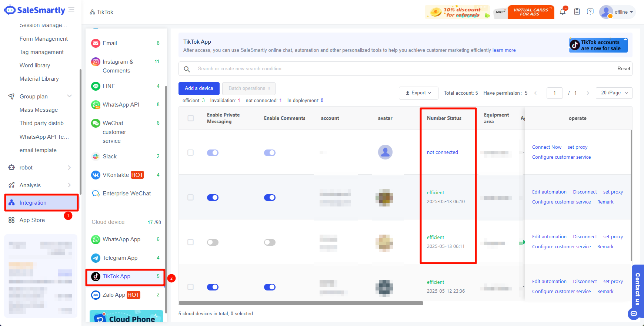Toggle Enable Comments for 06:10 account
This screenshot has width=644, height=326.
pos(270,198)
